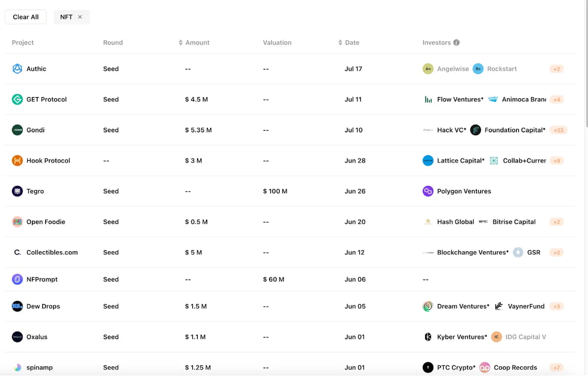
Task: Click the Tegro project logo icon
Action: pos(17,191)
